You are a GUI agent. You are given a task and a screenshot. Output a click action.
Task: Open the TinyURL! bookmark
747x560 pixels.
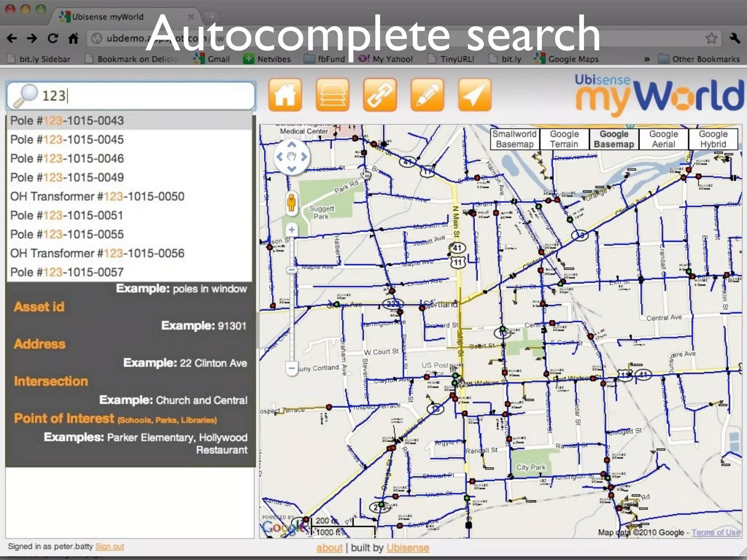[x=451, y=59]
